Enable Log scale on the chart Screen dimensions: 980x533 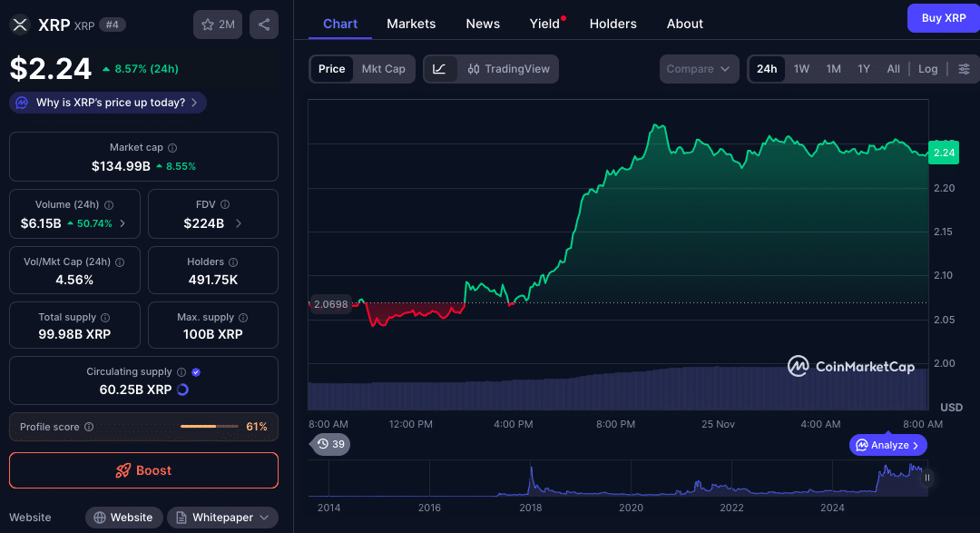tap(927, 68)
